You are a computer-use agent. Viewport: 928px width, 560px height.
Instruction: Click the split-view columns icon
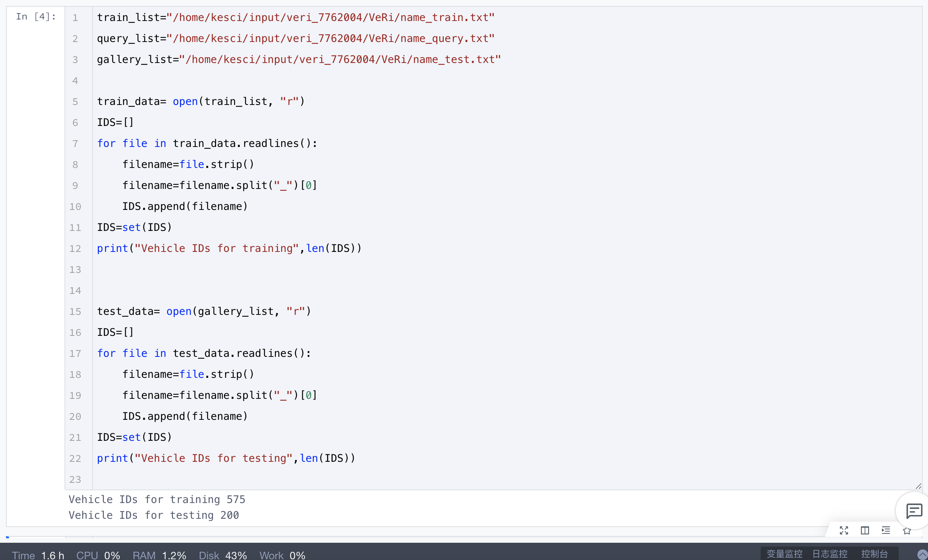865,530
